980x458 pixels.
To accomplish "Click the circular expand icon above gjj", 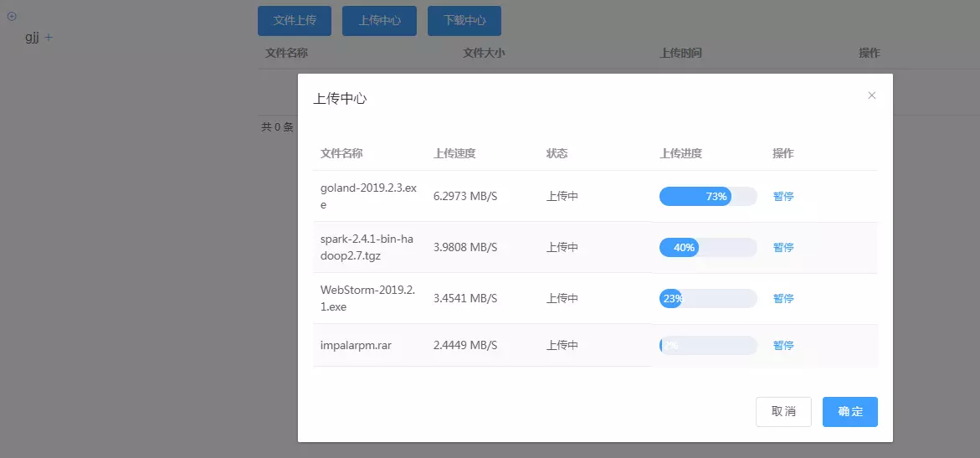I will click(x=12, y=17).
